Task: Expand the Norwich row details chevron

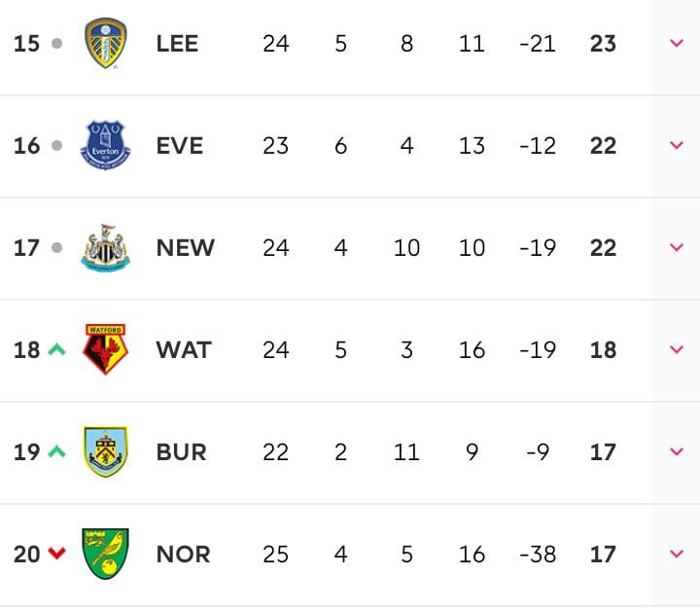Action: pos(677,555)
